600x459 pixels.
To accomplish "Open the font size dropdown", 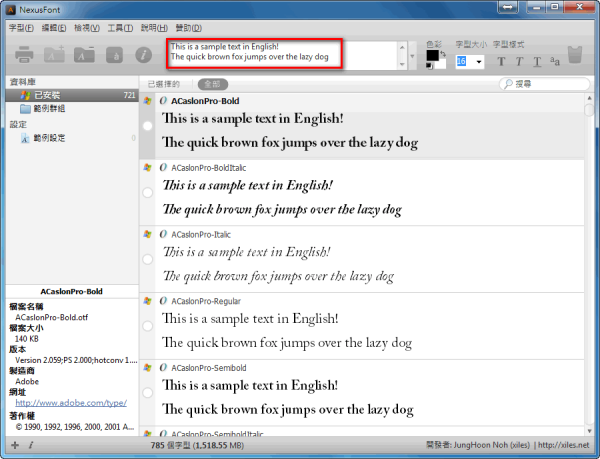I will (478, 62).
